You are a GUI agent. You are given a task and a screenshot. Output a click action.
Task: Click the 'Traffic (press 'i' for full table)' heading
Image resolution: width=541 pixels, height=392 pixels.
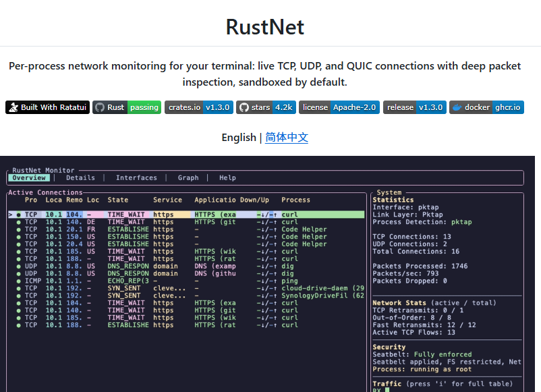click(443, 384)
